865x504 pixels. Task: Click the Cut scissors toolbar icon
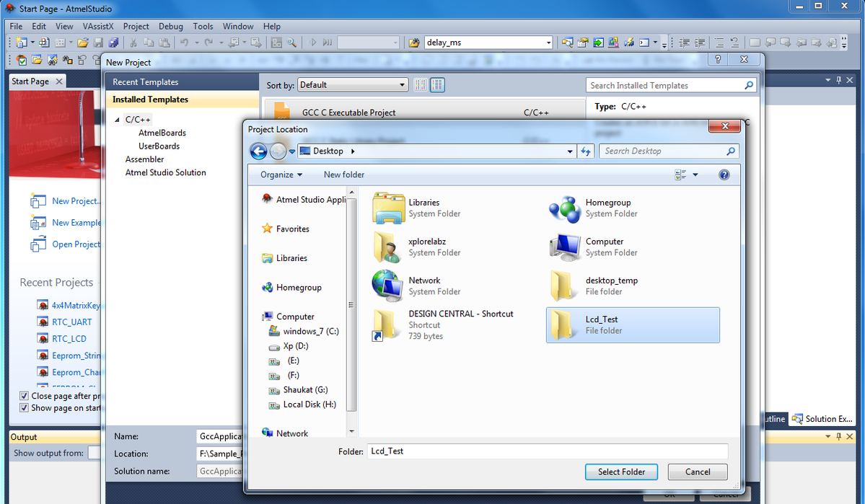[x=133, y=43]
